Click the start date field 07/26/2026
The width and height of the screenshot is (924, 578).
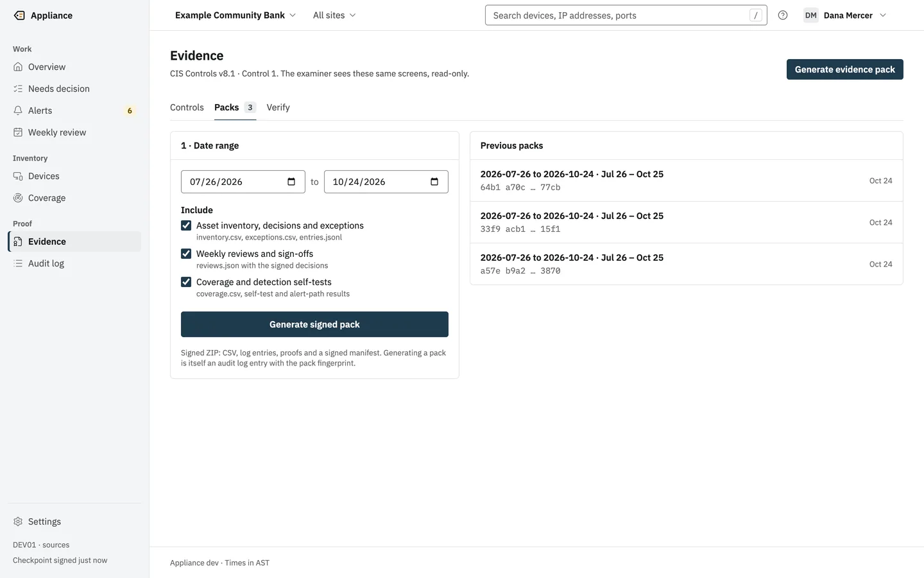coord(243,182)
